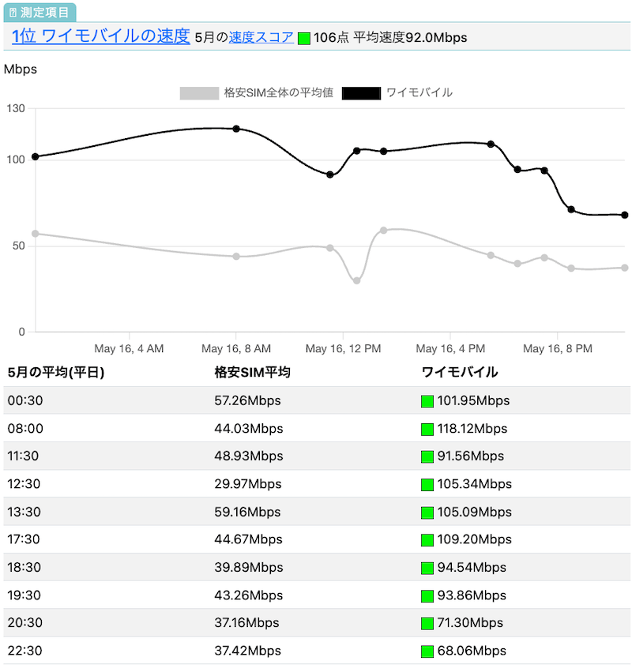Select the first gray data point at 00:30
The image size is (632, 672).
point(36,234)
